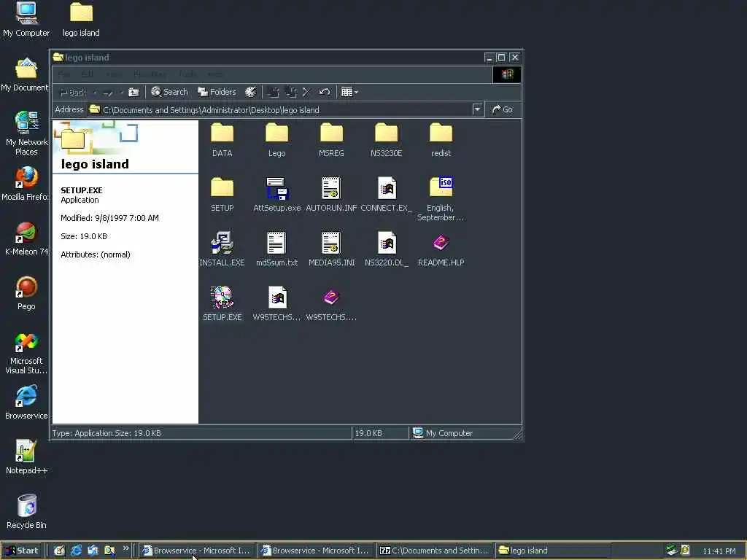This screenshot has height=560, width=747.
Task: Select the Browservice desktop shortcut
Action: click(x=26, y=402)
